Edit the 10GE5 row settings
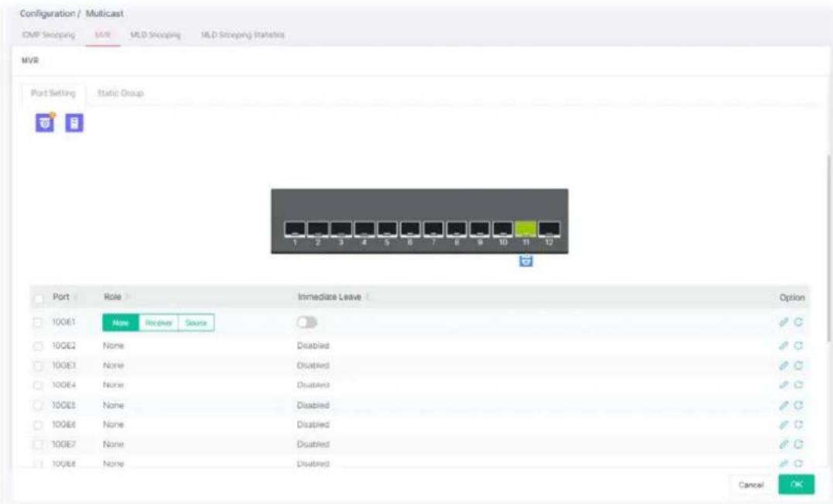 [x=783, y=405]
